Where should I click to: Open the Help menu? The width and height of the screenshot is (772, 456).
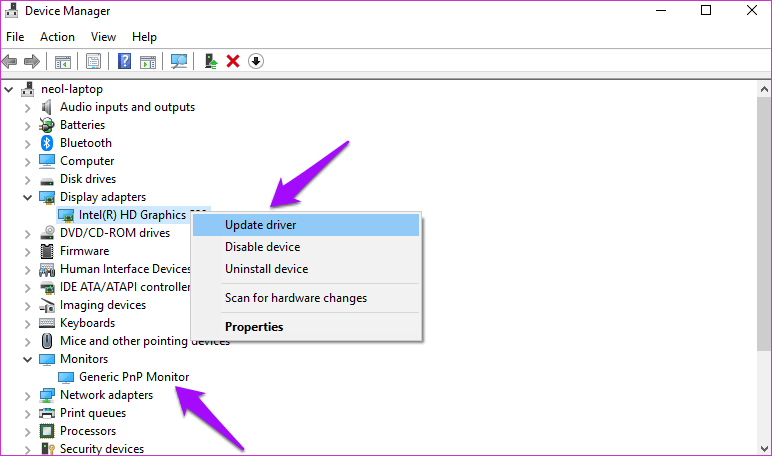(x=144, y=37)
